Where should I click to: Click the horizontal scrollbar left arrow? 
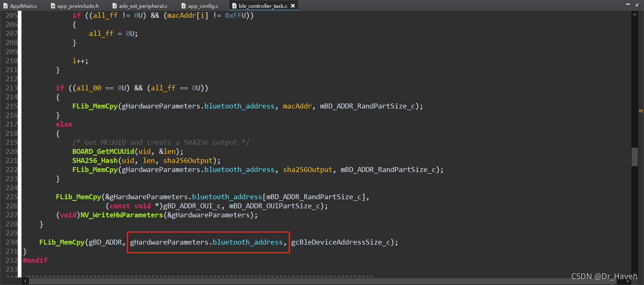pos(26,280)
